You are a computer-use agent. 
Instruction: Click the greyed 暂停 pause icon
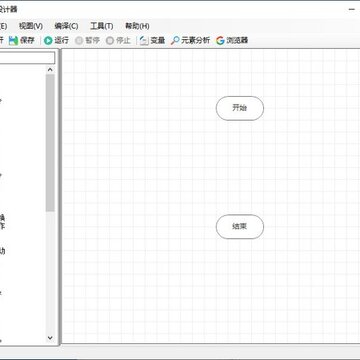pyautogui.click(x=79, y=41)
